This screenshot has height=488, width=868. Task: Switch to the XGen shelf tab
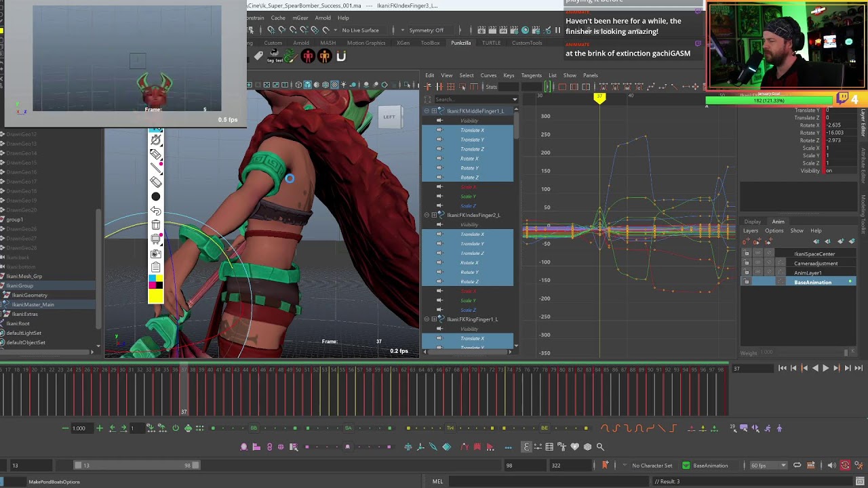click(403, 43)
